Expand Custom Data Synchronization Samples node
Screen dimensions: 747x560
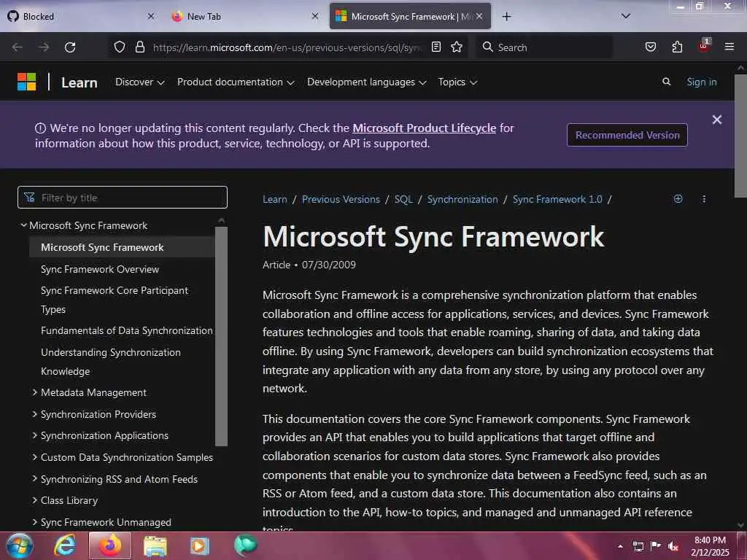[35, 456]
